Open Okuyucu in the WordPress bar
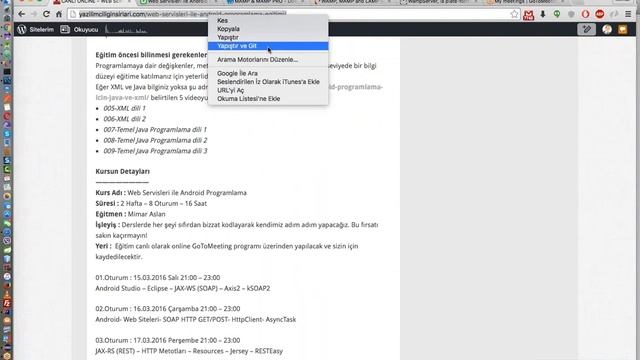 [80, 29]
